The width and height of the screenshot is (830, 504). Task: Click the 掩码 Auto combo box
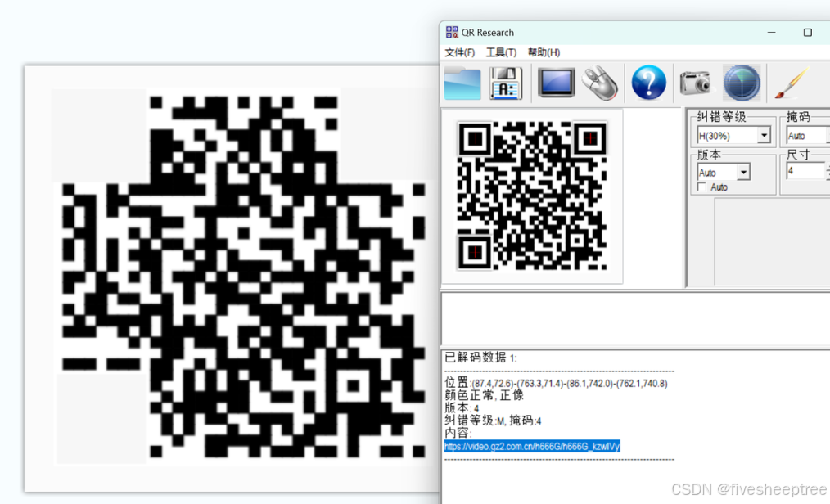pyautogui.click(x=807, y=136)
